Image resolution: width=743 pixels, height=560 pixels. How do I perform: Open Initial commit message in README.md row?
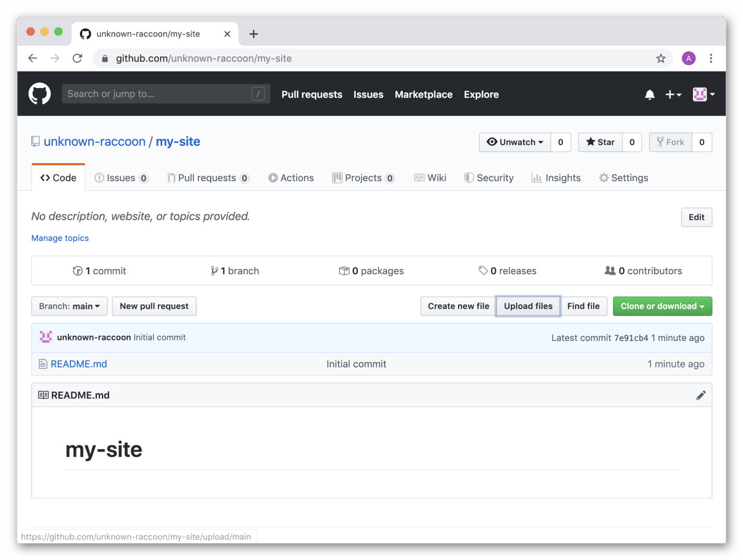click(356, 364)
